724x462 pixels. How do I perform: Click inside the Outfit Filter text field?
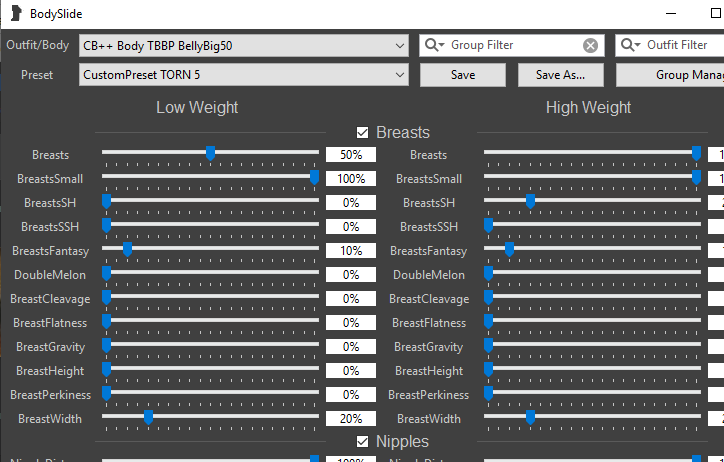click(680, 45)
